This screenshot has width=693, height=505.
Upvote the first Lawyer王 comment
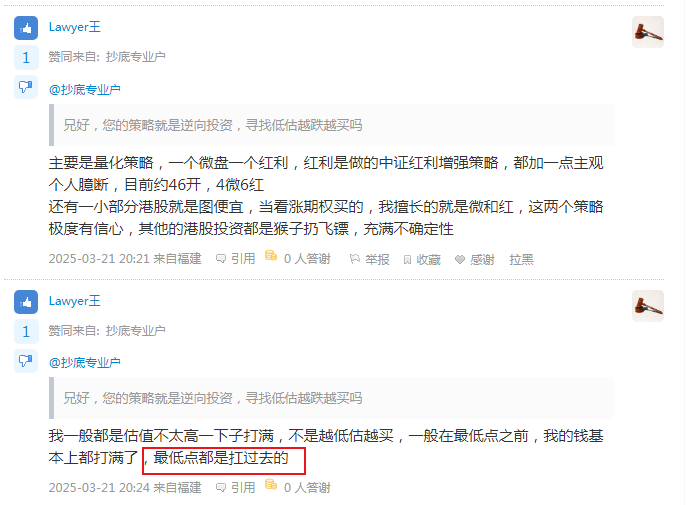[26, 28]
